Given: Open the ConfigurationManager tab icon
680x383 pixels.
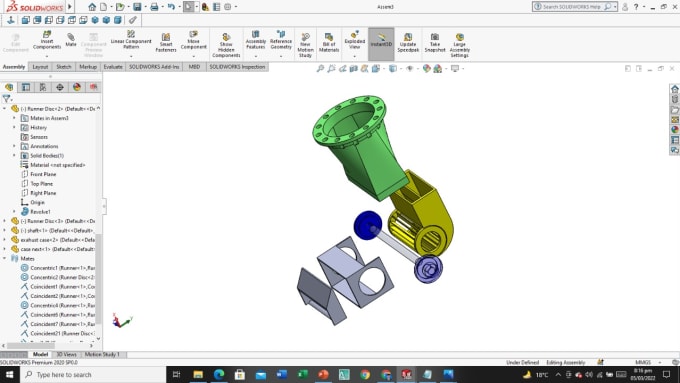Looking at the screenshot, I should (43, 87).
